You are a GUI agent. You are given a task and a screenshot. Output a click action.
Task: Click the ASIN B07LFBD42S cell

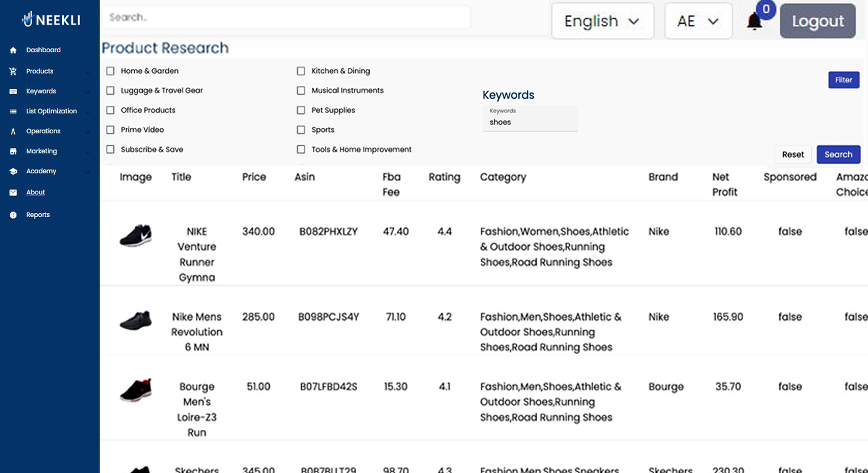pos(329,387)
